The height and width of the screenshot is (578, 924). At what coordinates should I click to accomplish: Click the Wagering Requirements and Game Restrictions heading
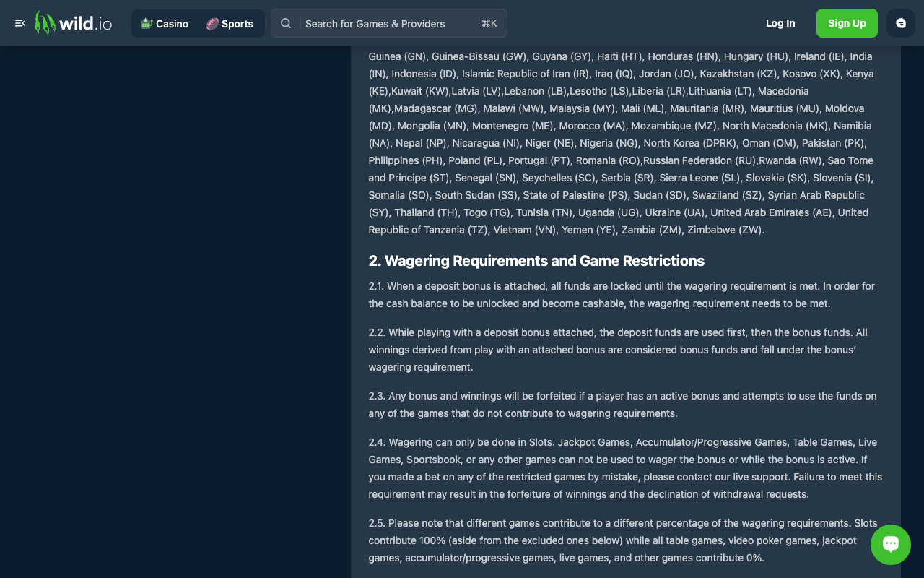coord(536,261)
